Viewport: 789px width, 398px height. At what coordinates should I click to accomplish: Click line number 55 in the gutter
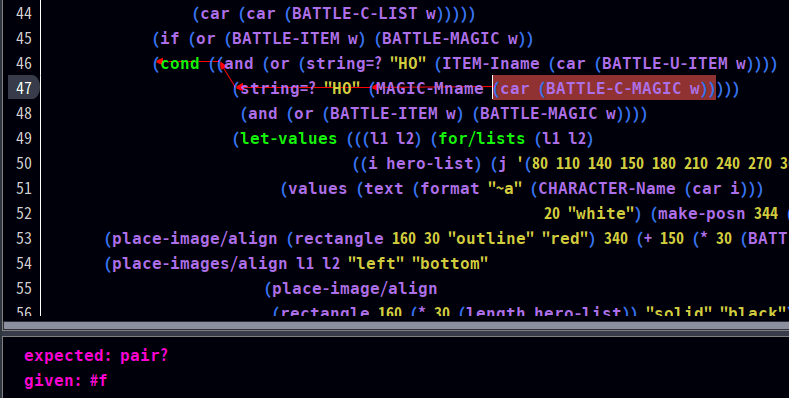click(x=24, y=288)
